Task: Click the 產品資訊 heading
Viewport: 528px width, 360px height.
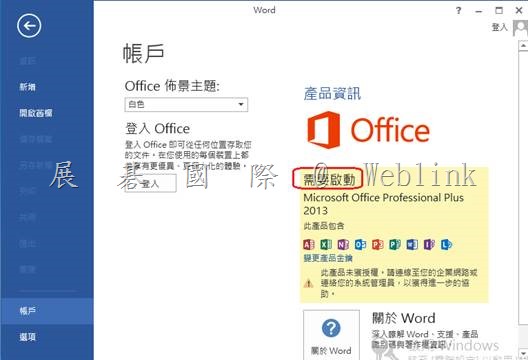Action: click(332, 94)
